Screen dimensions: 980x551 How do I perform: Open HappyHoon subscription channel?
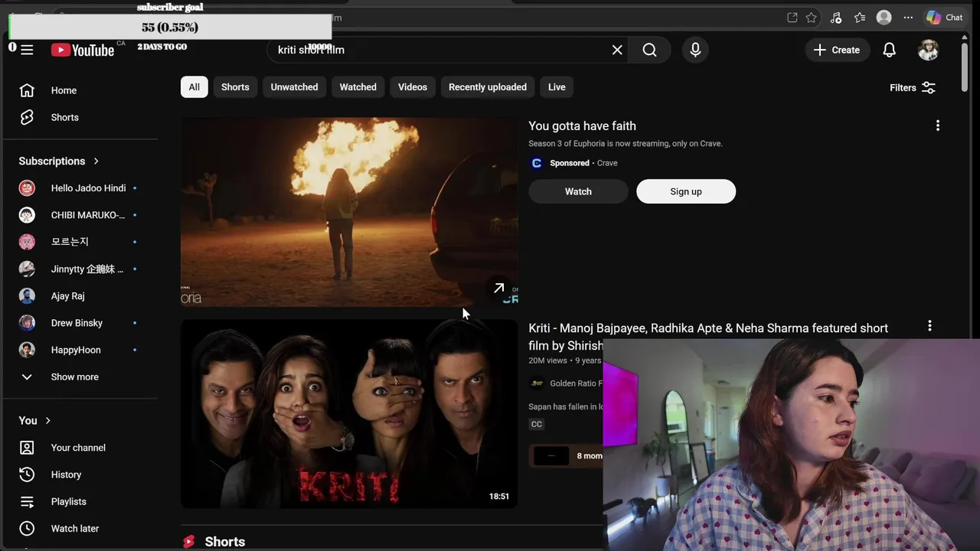click(80, 350)
